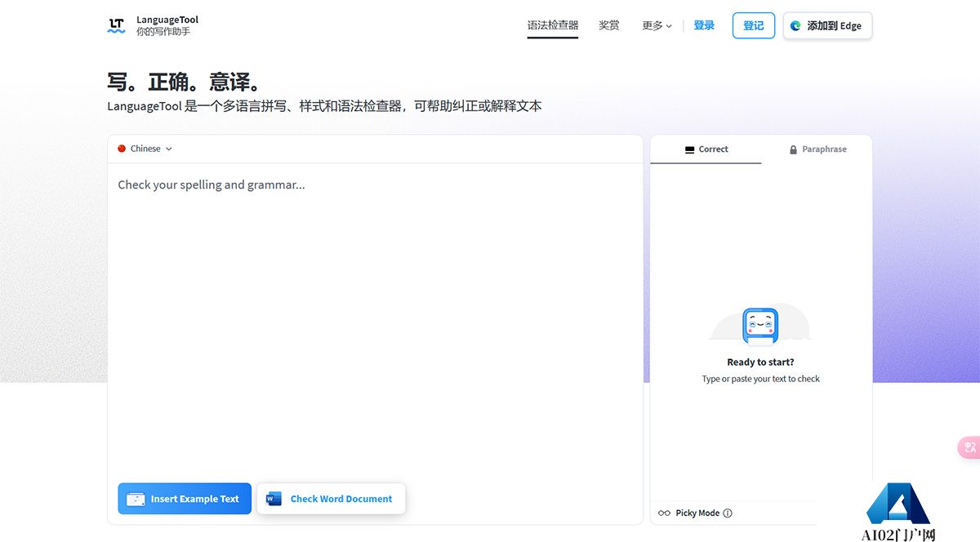Click the red Chinese flag icon

click(x=122, y=149)
